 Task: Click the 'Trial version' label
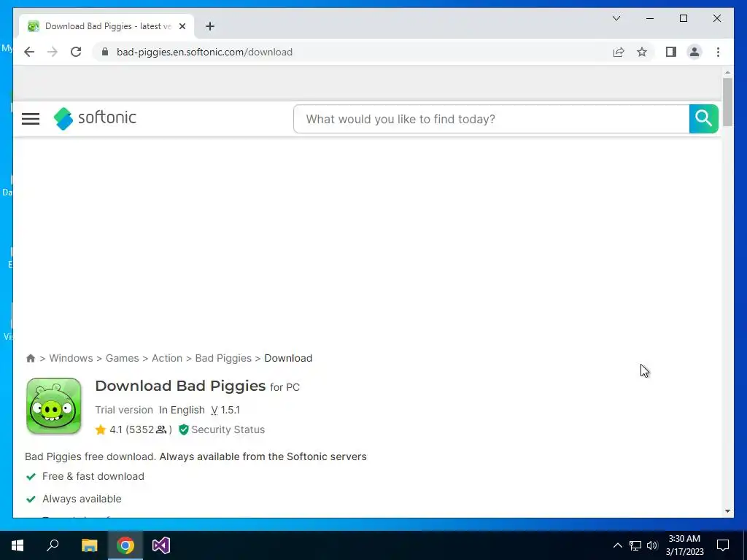coord(124,410)
